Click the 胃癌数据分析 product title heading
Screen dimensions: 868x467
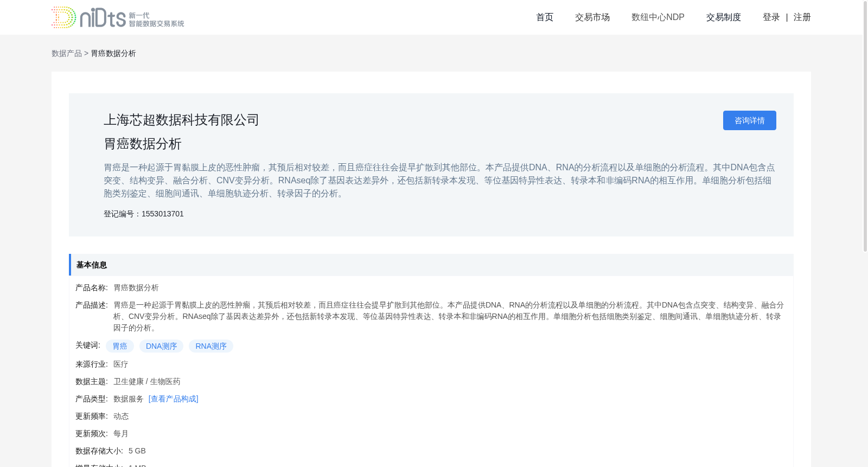(x=143, y=144)
